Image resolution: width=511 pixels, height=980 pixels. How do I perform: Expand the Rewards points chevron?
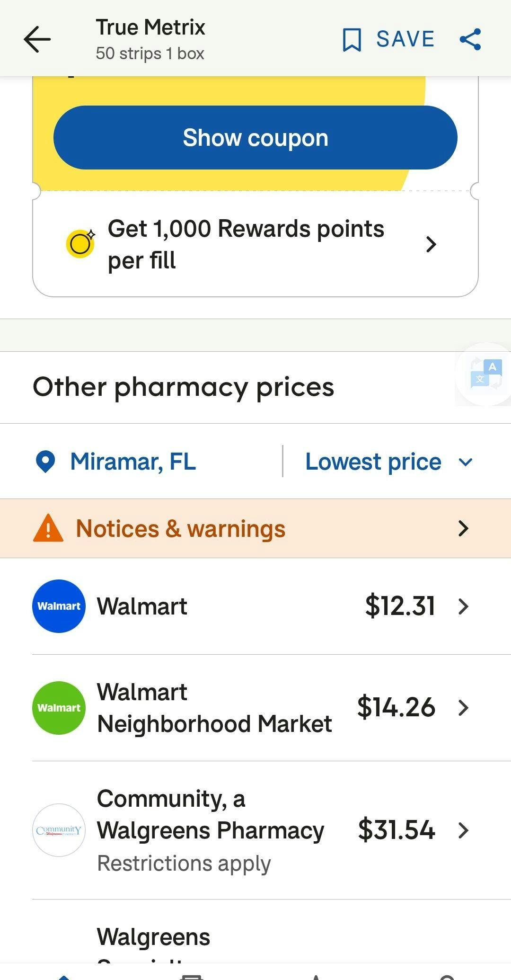(431, 244)
